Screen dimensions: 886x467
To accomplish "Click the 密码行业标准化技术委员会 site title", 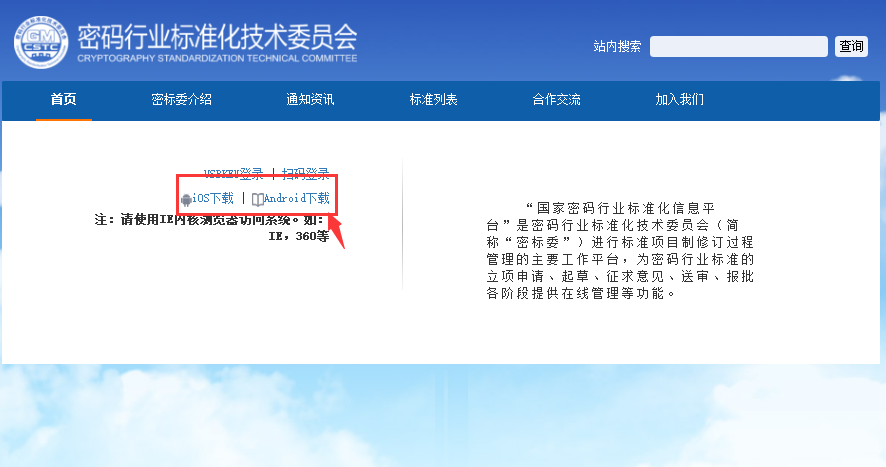I will [x=218, y=37].
